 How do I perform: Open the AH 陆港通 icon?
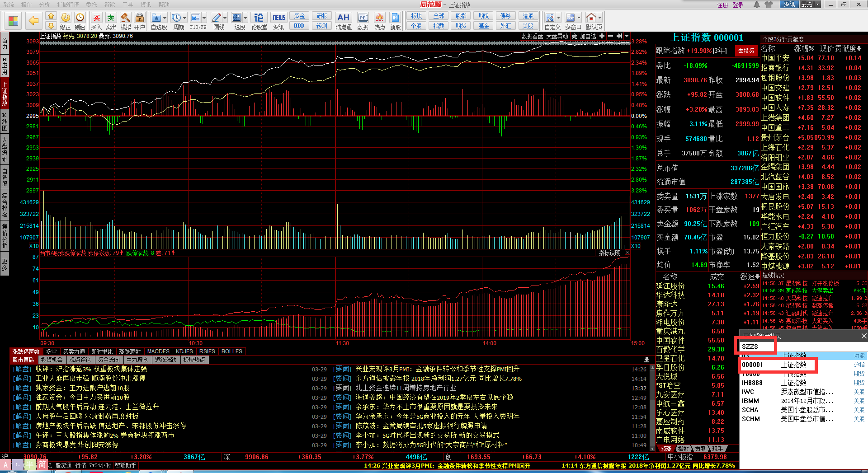[x=344, y=21]
